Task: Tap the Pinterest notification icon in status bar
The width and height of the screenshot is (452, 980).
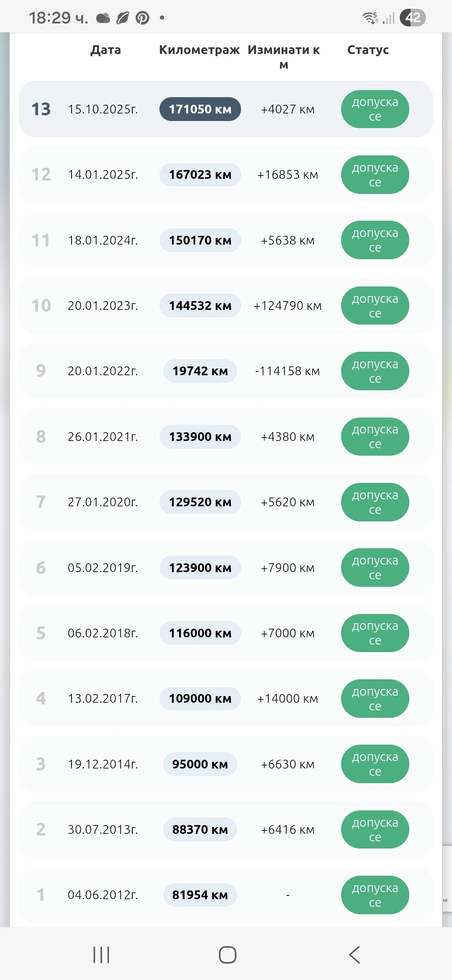Action: (142, 18)
